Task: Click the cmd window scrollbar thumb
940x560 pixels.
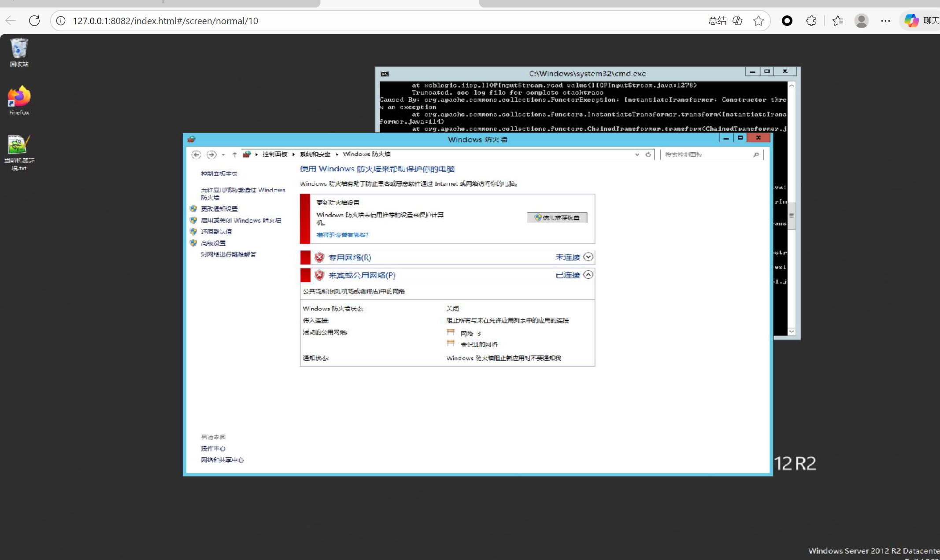Action: coord(792,216)
